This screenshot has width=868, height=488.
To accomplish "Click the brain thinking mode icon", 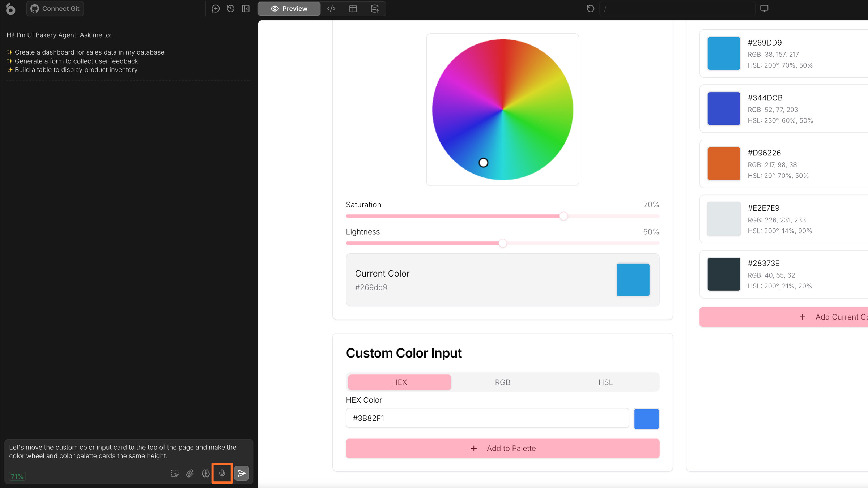I will click(206, 473).
